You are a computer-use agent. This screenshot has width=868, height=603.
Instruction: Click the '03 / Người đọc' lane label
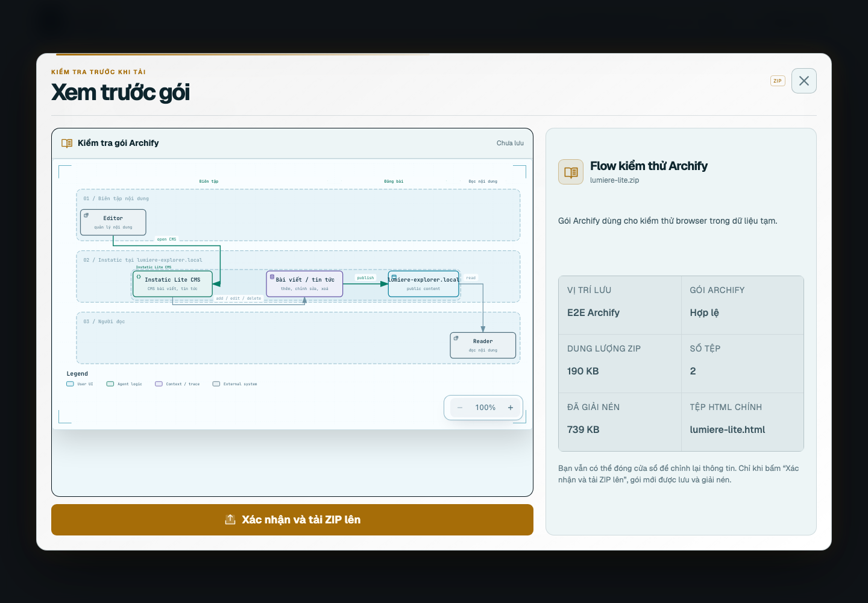tap(104, 321)
